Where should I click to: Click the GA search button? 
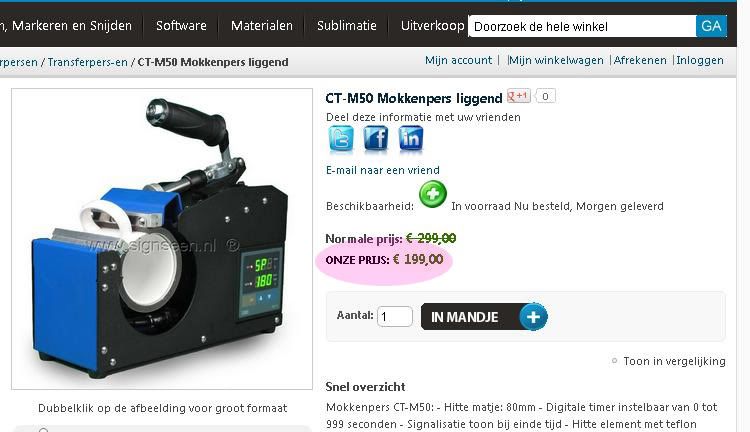coord(711,26)
